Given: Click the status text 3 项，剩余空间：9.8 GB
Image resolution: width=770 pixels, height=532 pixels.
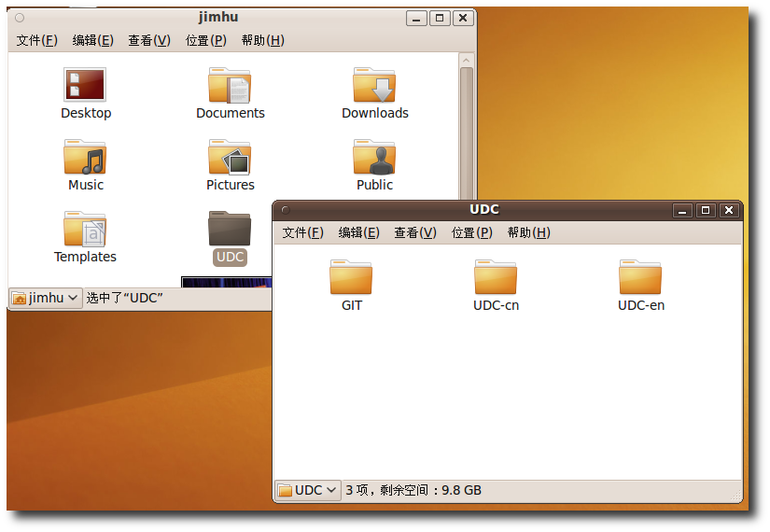Looking at the screenshot, I should (413, 490).
